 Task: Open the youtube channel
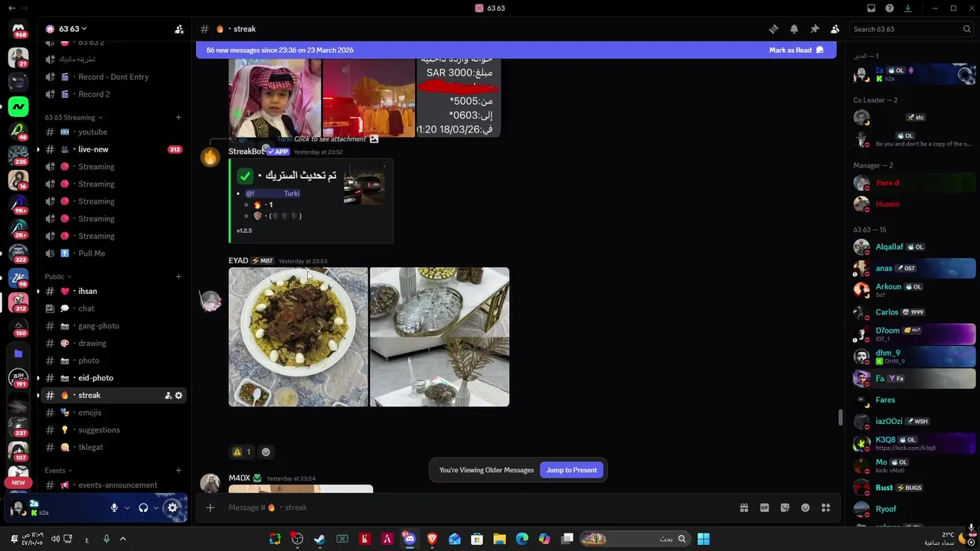click(113, 132)
